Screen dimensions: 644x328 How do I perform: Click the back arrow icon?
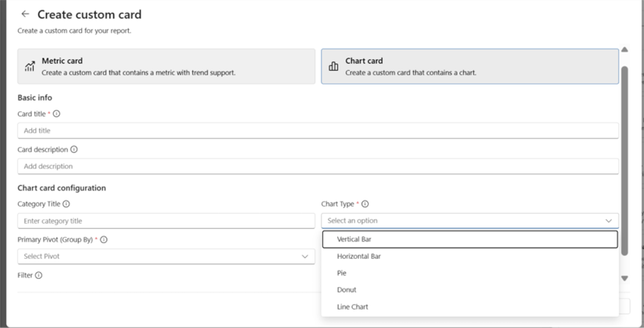coord(25,14)
